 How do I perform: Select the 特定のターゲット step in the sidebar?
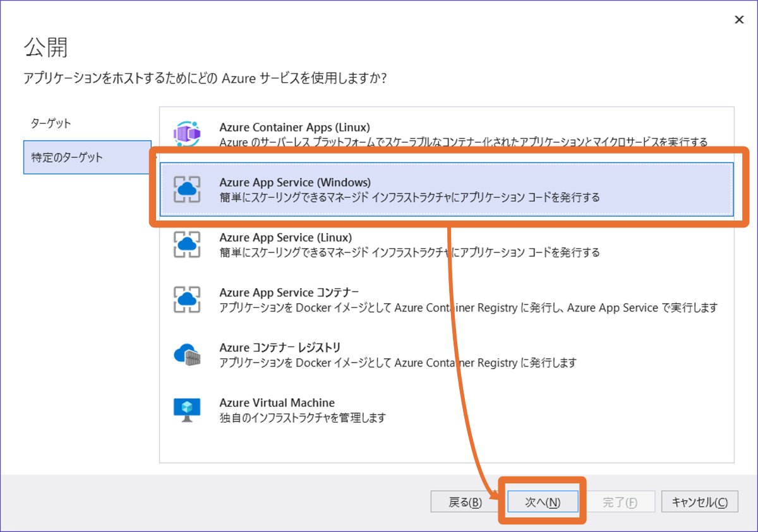87,157
